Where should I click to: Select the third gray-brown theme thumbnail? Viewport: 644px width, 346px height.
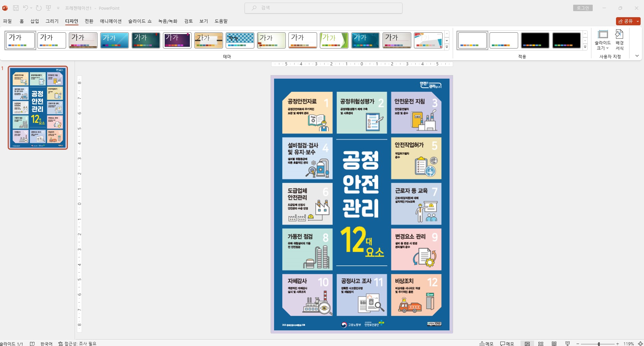(x=83, y=40)
